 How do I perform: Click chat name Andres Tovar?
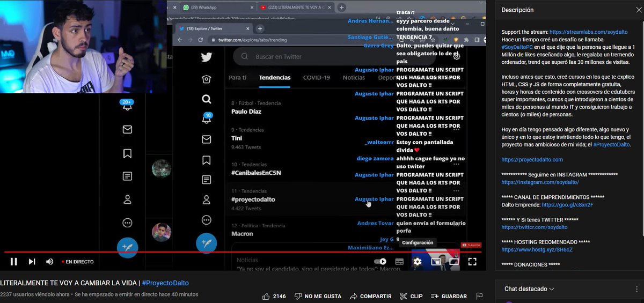(x=376, y=223)
